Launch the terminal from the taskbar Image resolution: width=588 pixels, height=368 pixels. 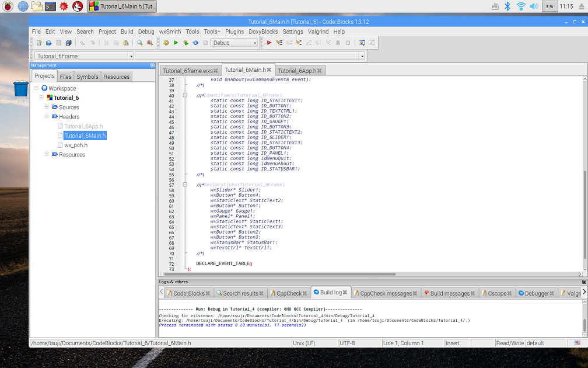50,6
